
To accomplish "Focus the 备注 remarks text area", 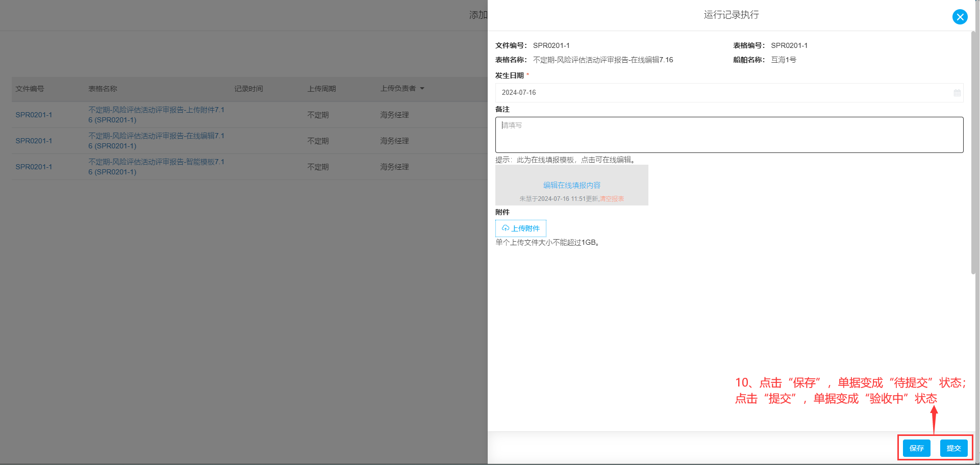I will click(729, 135).
